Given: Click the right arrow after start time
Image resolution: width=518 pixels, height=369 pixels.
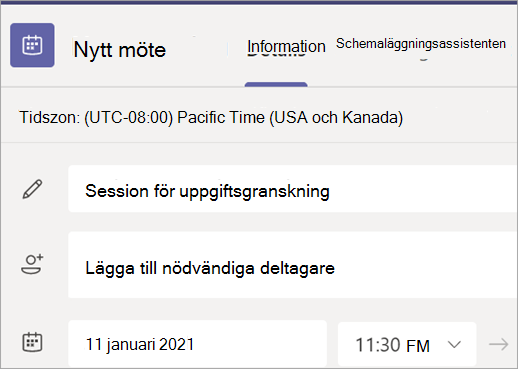Looking at the screenshot, I should [x=499, y=344].
